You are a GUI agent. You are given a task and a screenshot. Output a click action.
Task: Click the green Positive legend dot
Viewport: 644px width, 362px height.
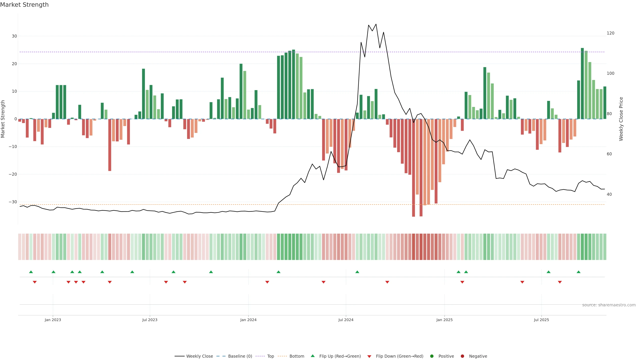click(x=432, y=356)
